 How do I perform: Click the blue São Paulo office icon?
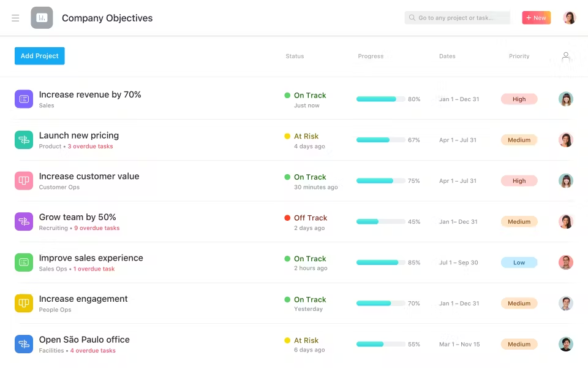click(24, 344)
